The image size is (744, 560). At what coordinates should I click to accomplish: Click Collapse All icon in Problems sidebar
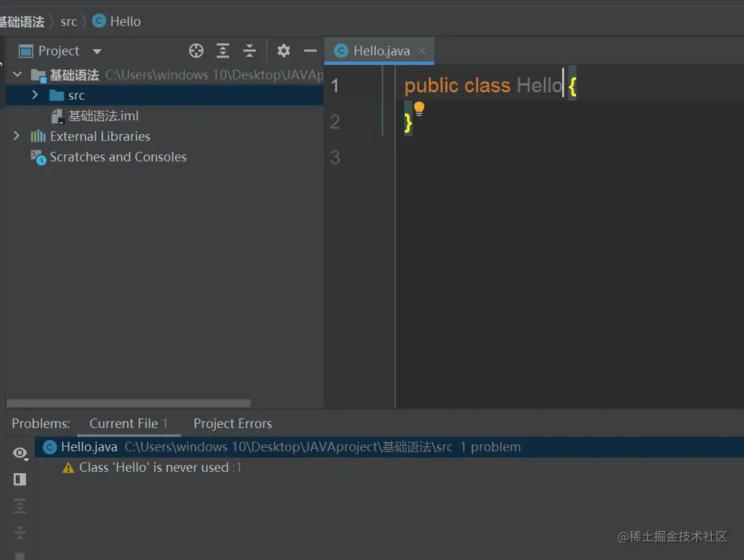20,532
